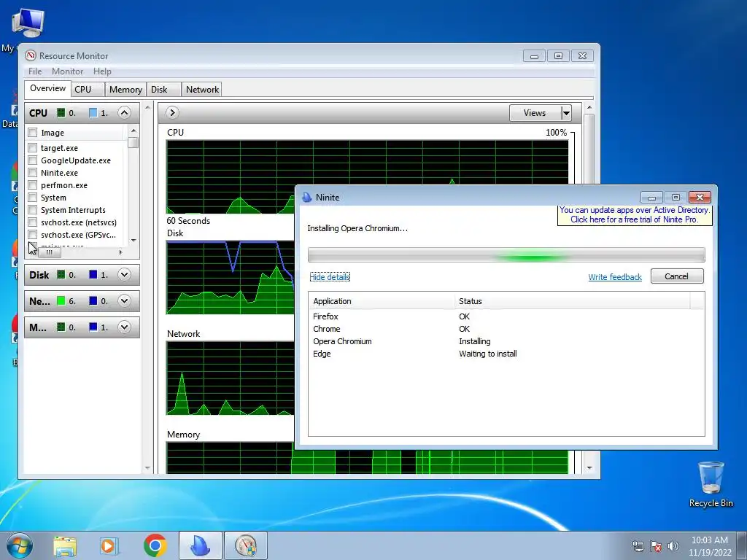Open the Help menu
The height and width of the screenshot is (560, 747).
(x=102, y=71)
